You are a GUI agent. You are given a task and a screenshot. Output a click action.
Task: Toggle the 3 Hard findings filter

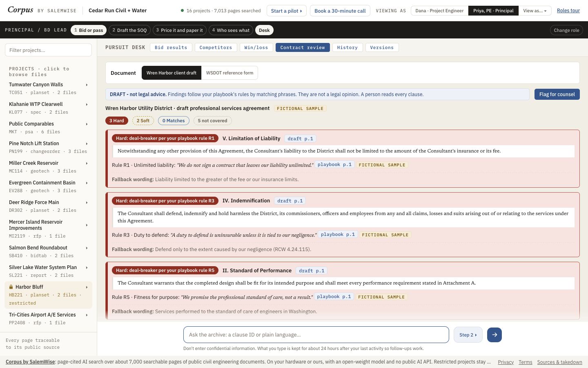[x=117, y=121]
